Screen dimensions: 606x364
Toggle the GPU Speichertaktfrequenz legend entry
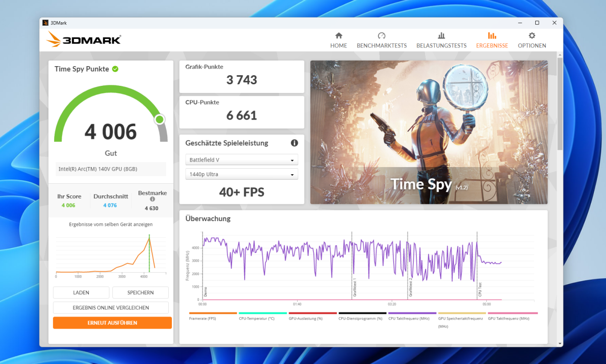tap(462, 320)
